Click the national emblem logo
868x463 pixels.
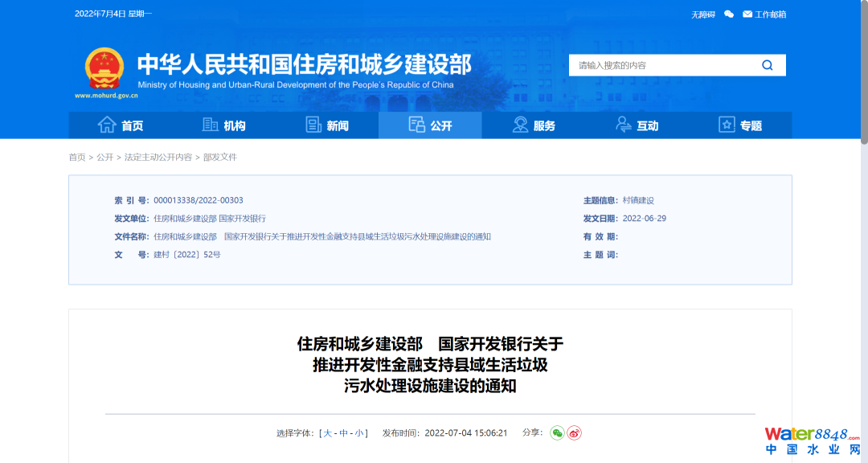click(x=104, y=68)
